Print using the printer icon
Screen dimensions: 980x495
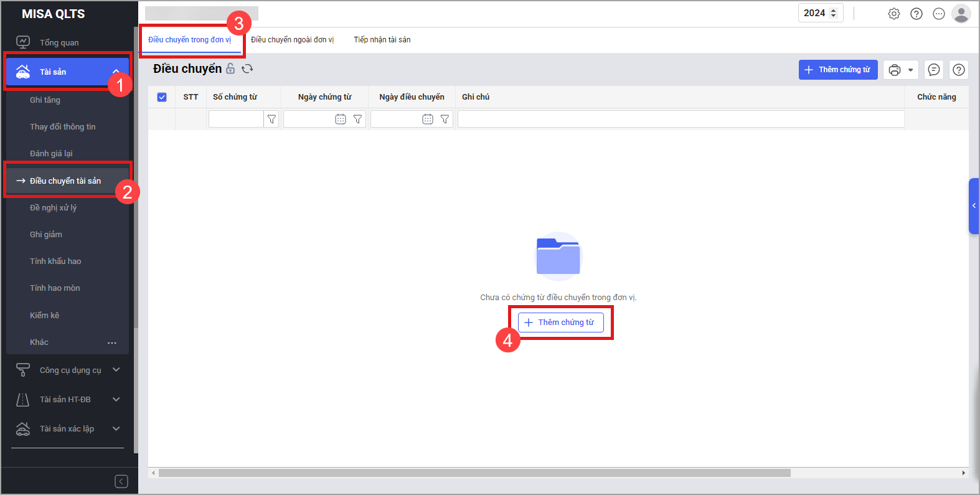895,70
